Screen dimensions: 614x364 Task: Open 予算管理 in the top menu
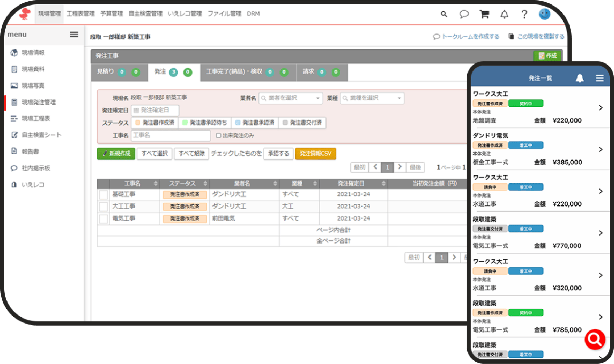point(112,14)
